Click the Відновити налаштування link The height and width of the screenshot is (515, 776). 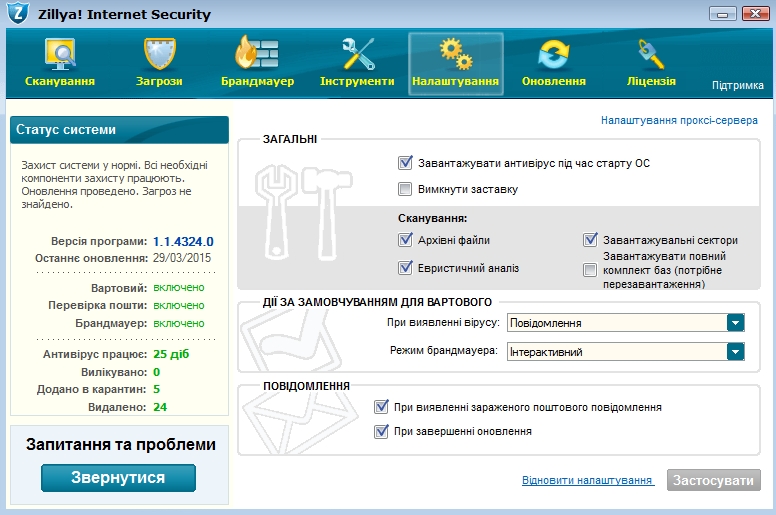(587, 481)
